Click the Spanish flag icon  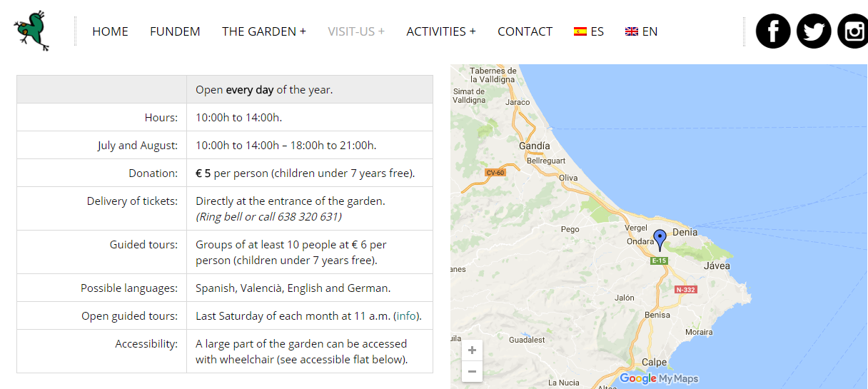(x=580, y=31)
